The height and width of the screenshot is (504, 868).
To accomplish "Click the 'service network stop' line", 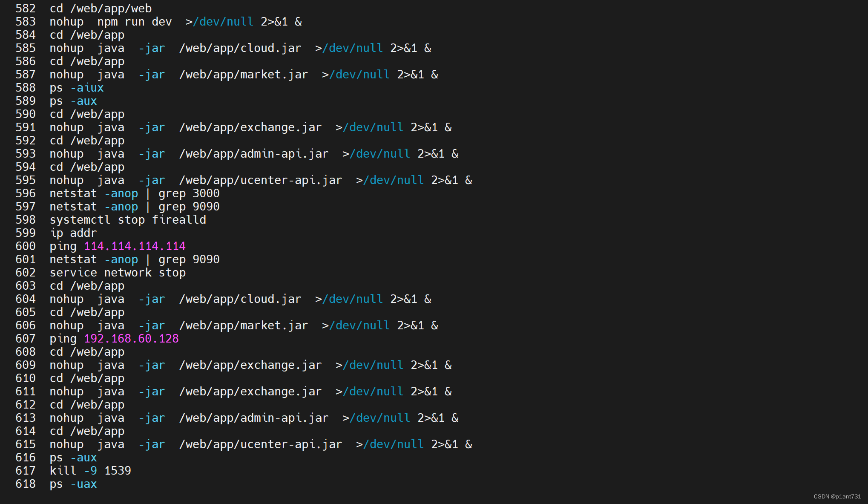I will point(118,273).
